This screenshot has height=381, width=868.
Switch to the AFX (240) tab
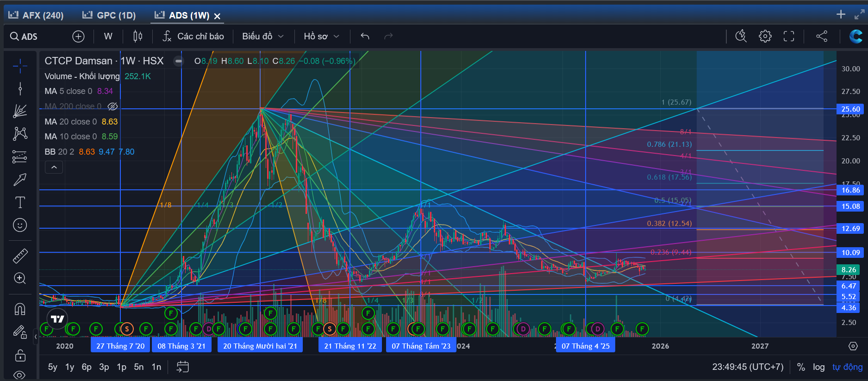36,15
